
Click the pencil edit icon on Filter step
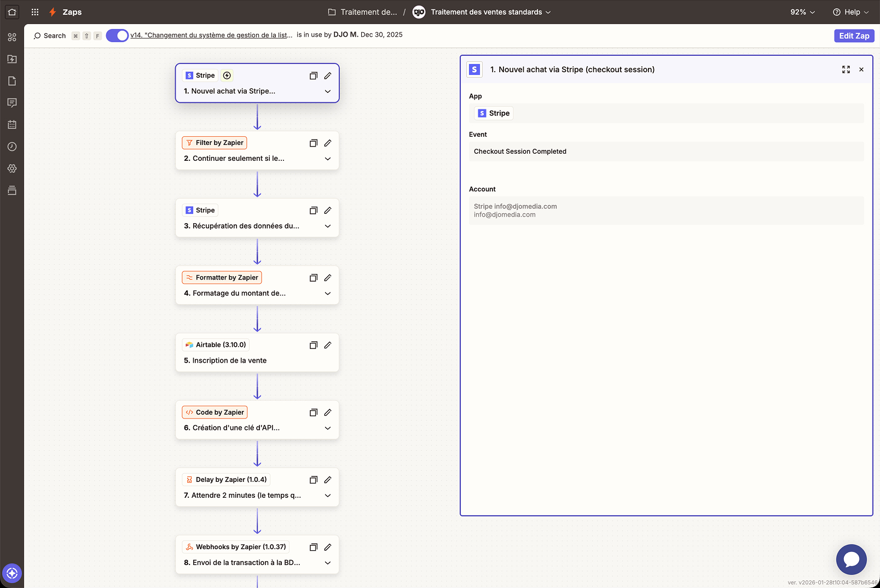(x=328, y=143)
